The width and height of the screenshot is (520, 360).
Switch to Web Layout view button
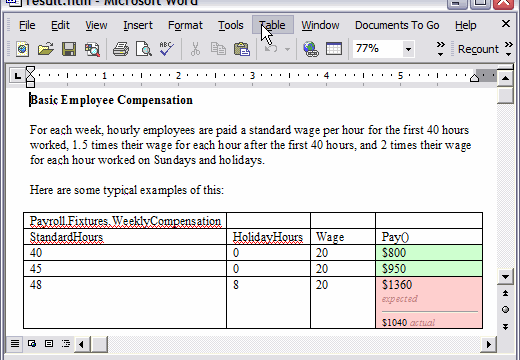(x=32, y=343)
